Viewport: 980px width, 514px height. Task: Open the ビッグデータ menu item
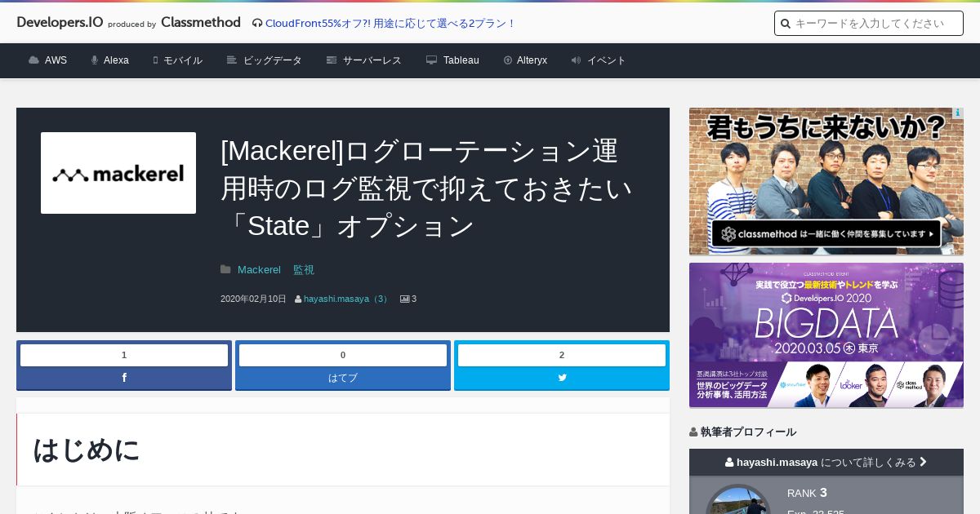click(273, 60)
